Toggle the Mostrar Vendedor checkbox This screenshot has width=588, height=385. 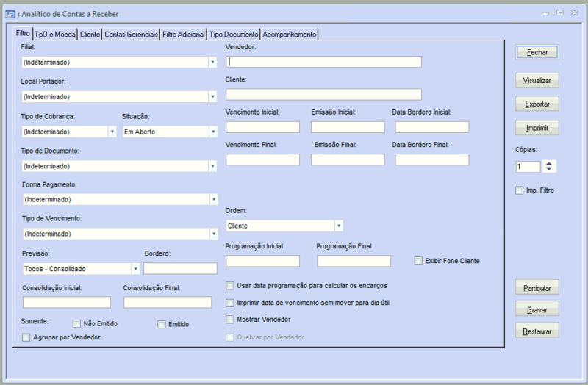[x=229, y=320]
